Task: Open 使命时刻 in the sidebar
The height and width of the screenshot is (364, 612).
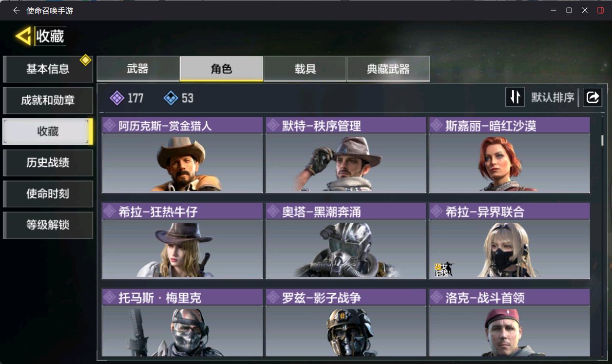Action: click(x=48, y=194)
